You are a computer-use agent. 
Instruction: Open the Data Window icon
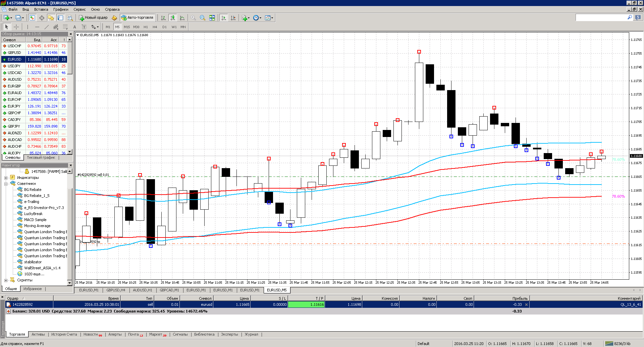(x=42, y=18)
